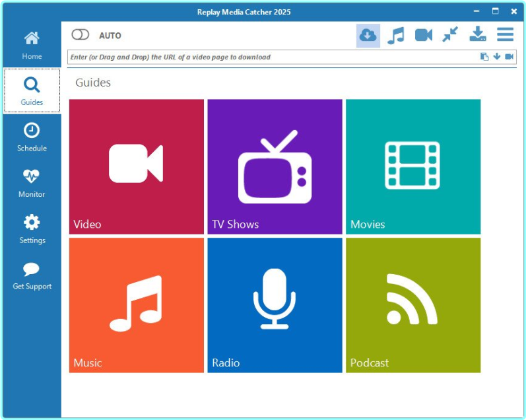Image resolution: width=526 pixels, height=420 pixels.
Task: Toggle the AUTO switch
Action: pyautogui.click(x=80, y=35)
